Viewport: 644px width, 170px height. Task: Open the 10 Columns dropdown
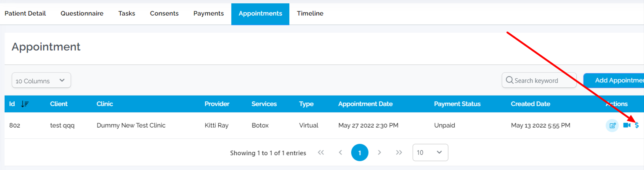point(41,80)
